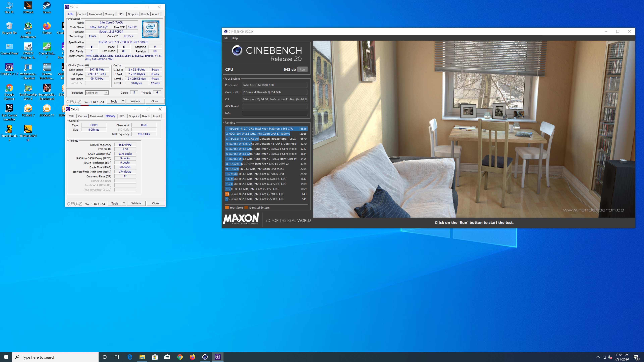Viewport: 644px width, 362px height.
Task: Launch HWBOT Unigine Heaven shortcut
Action: pos(28,51)
